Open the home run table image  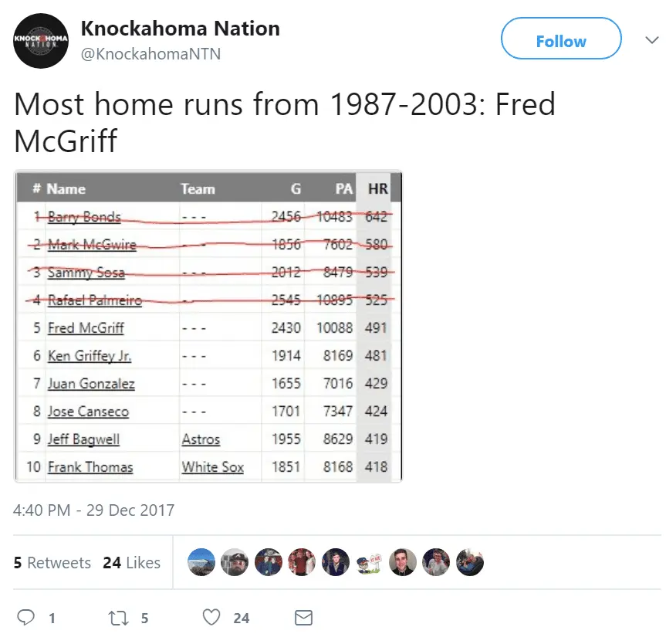point(208,327)
